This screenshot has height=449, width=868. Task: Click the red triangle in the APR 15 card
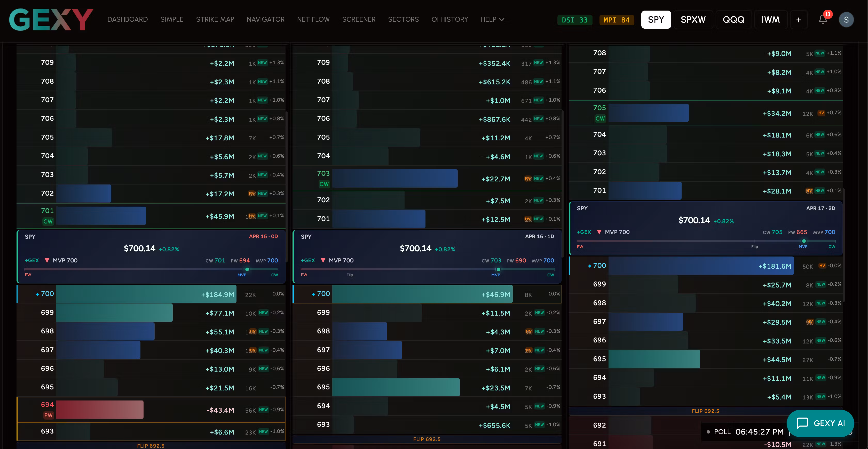[47, 260]
